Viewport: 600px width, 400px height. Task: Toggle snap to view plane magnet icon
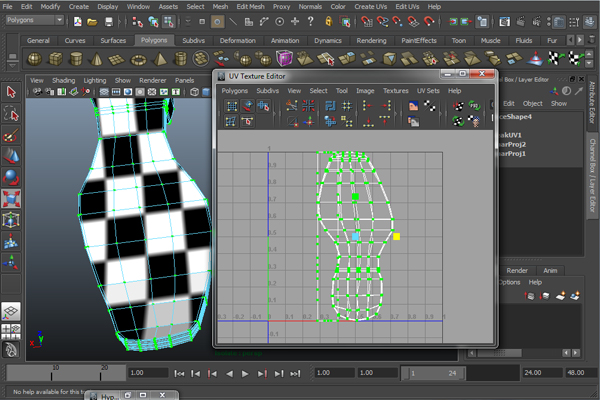pos(413,21)
